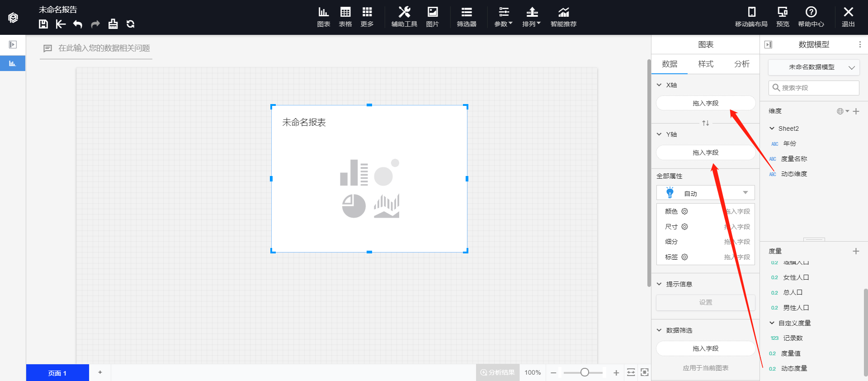Click the save report icon
The height and width of the screenshot is (381, 868).
43,24
